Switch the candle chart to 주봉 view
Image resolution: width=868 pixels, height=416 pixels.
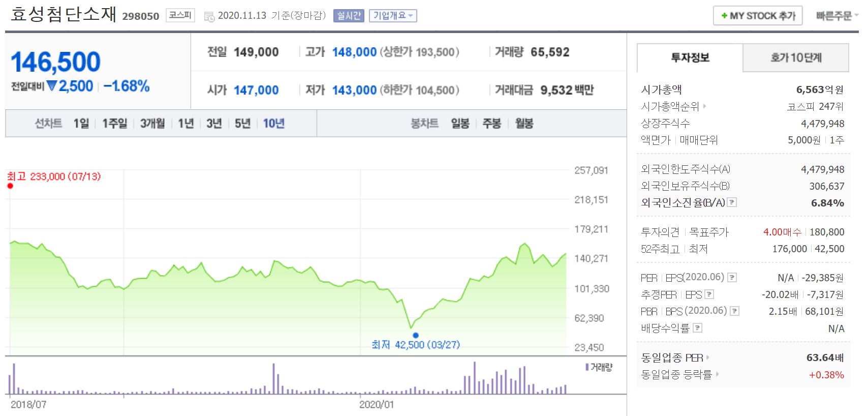(492, 123)
